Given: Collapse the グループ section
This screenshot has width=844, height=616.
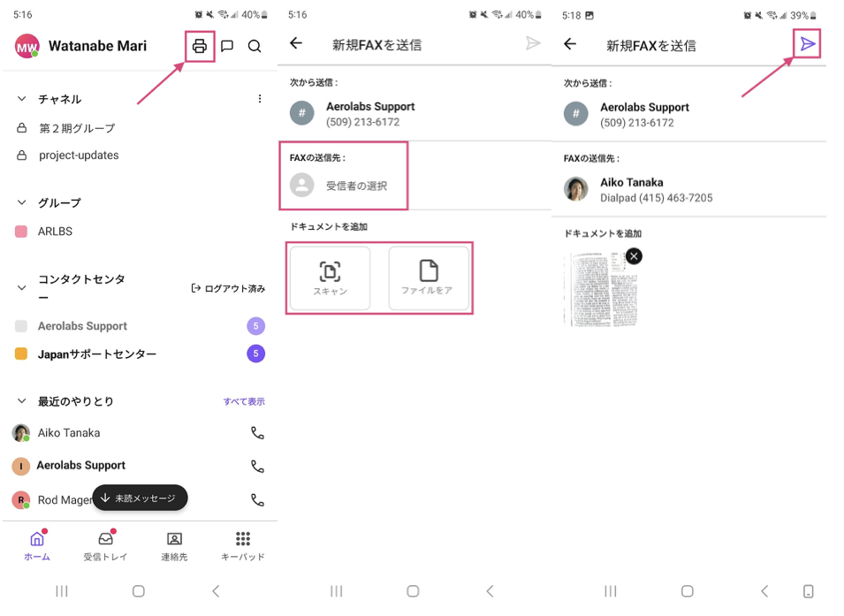Looking at the screenshot, I should pyautogui.click(x=22, y=202).
